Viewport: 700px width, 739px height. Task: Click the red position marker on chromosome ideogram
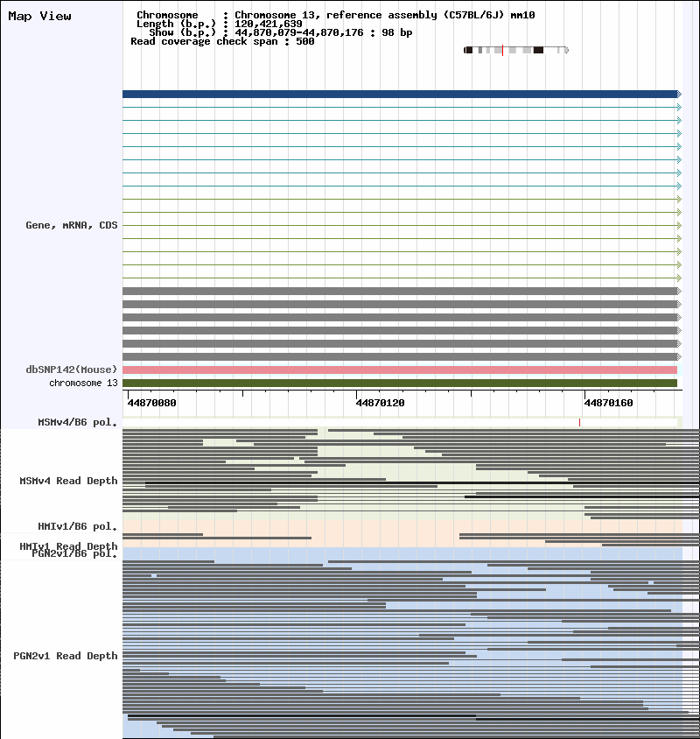click(x=502, y=50)
